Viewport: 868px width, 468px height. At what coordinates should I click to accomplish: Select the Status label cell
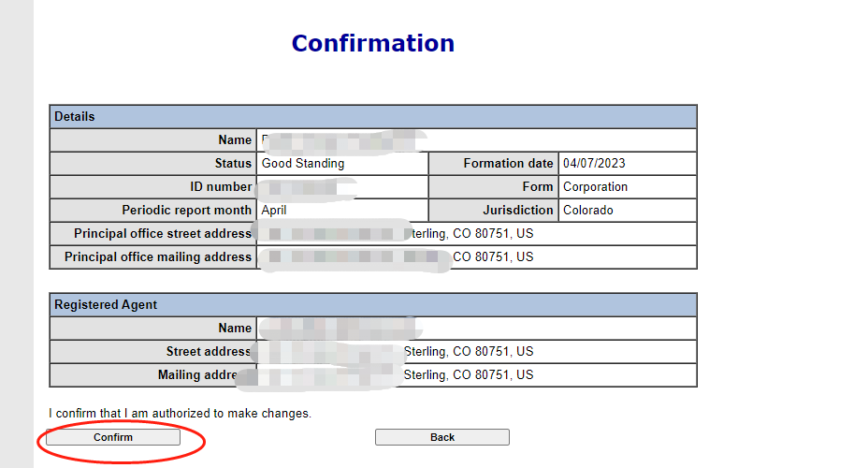(233, 164)
